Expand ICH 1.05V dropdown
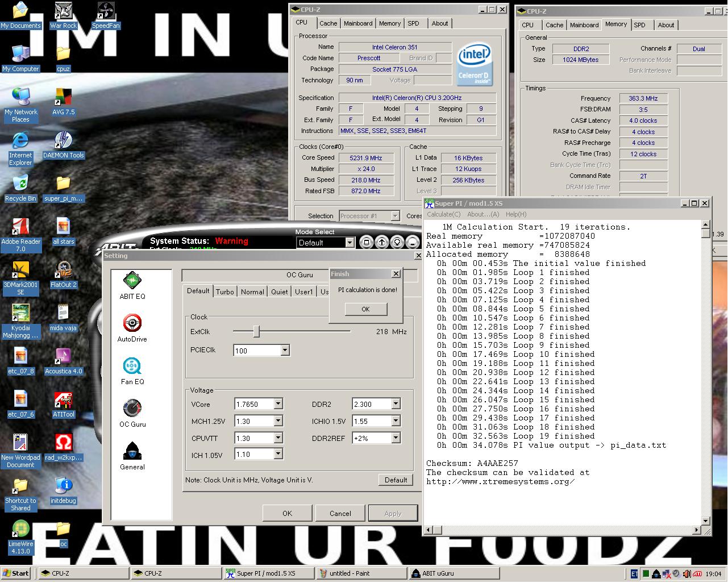Viewport: 728px width, 583px height. [x=278, y=454]
